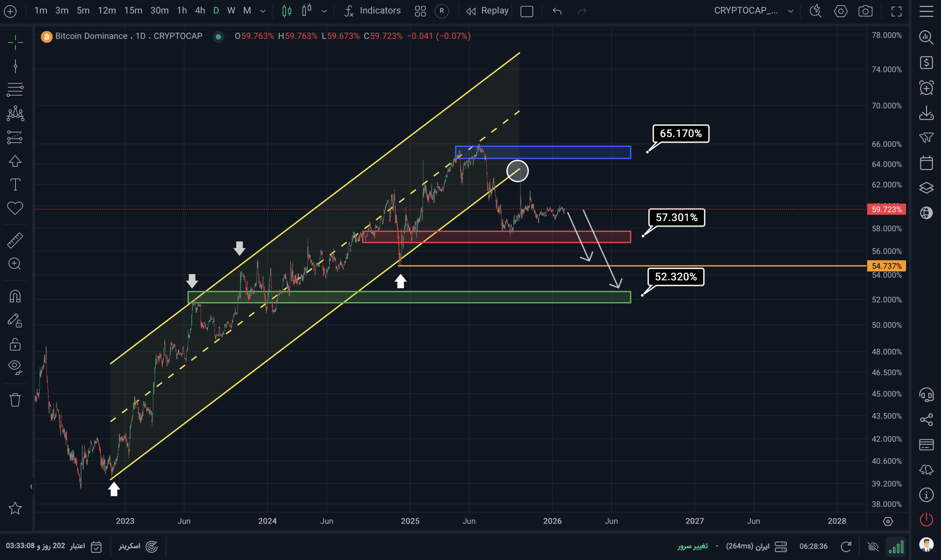This screenshot has width=941, height=560.
Task: Select the crosshair cursor tool
Action: point(15,42)
